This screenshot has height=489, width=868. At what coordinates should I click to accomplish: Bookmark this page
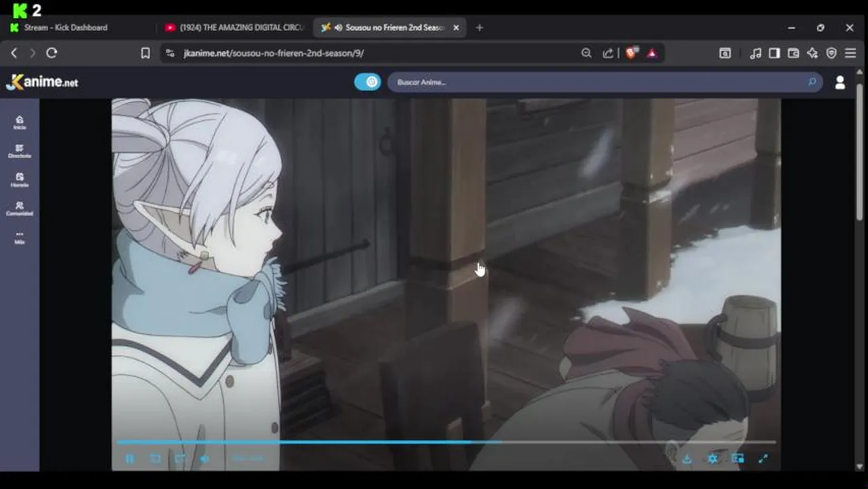(x=145, y=53)
